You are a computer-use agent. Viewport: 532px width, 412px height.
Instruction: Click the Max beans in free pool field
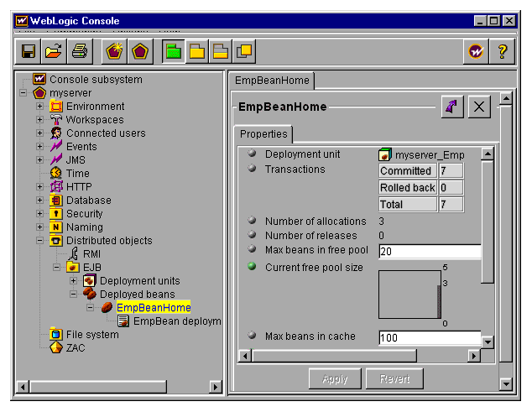point(430,252)
